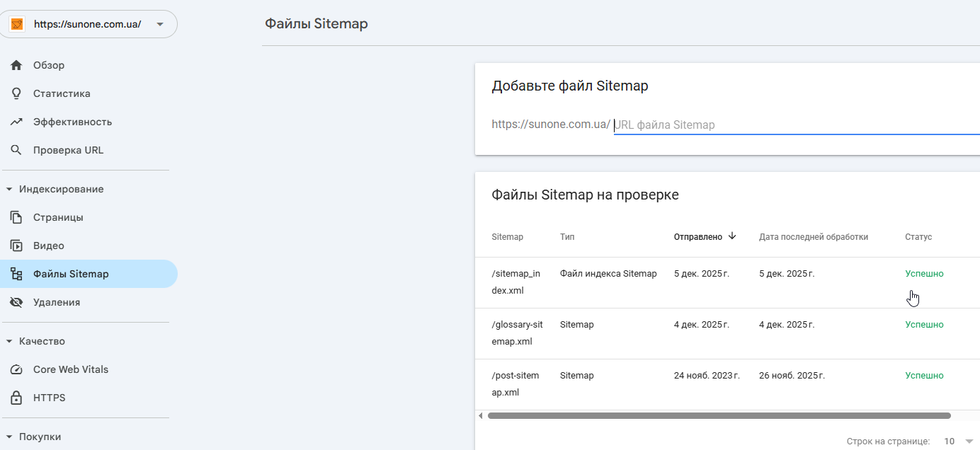Click the Overview home icon
Viewport: 980px width, 450px height.
(16, 65)
